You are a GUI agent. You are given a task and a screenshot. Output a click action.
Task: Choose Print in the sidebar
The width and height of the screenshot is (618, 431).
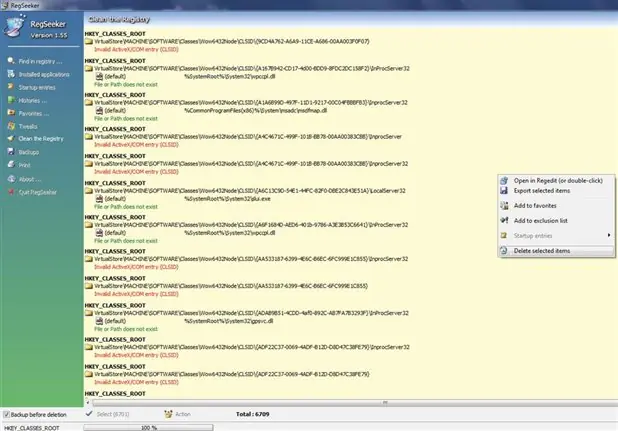(x=24, y=165)
